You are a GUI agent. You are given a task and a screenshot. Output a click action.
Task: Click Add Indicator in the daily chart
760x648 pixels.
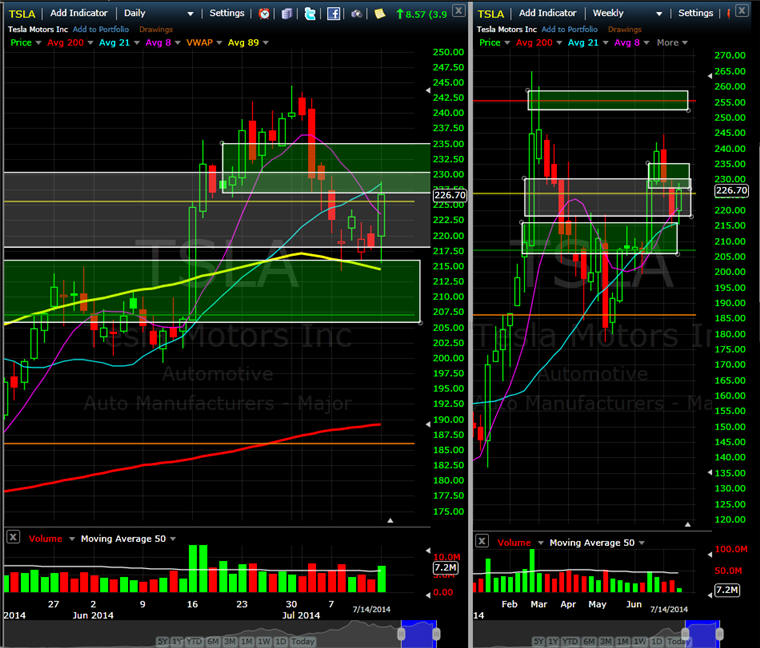click(79, 13)
